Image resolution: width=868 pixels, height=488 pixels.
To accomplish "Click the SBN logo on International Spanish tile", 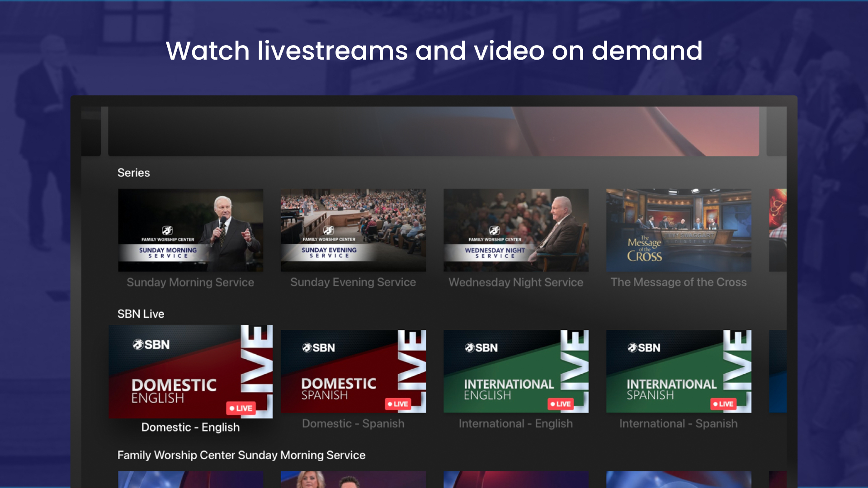I will point(644,348).
